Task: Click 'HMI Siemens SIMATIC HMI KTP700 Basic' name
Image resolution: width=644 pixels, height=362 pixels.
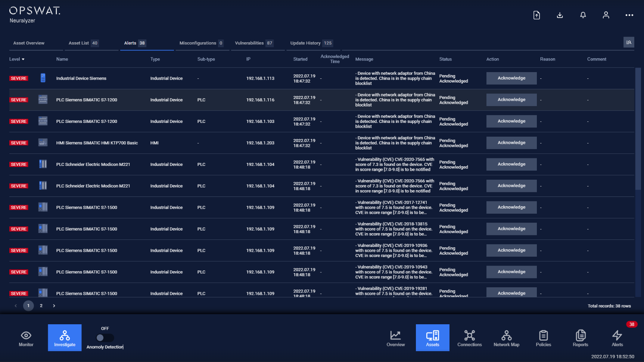Action: click(x=97, y=143)
